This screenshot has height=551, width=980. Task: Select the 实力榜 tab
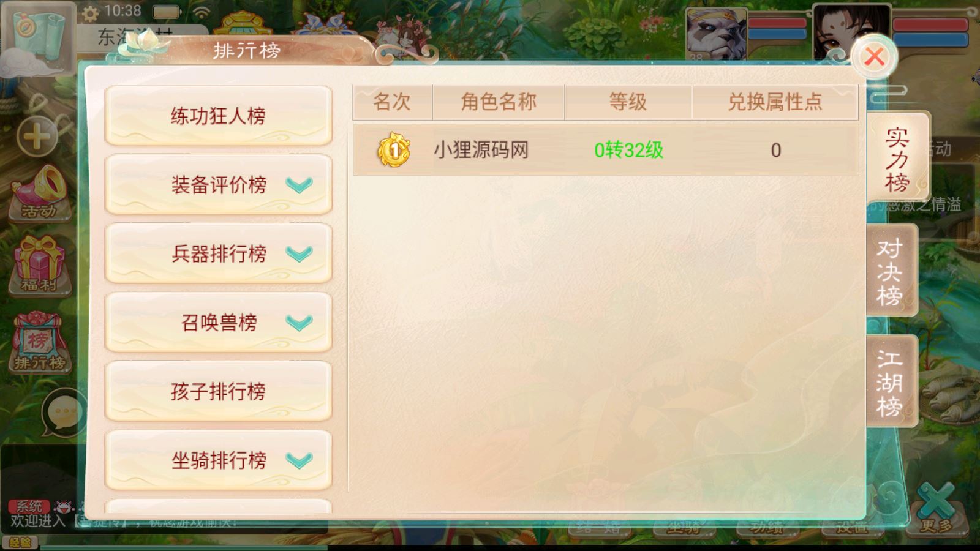(x=897, y=158)
